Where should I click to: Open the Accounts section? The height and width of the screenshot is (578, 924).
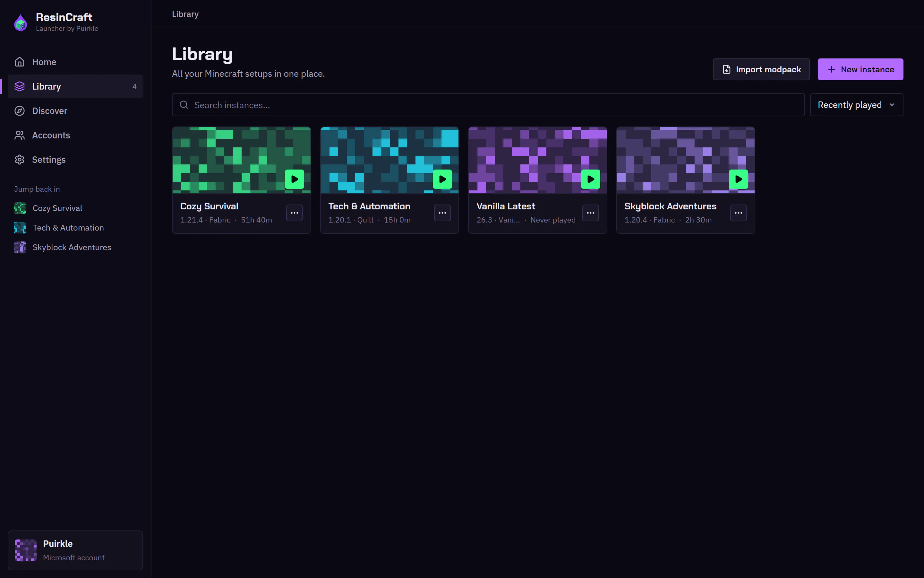click(x=75, y=135)
